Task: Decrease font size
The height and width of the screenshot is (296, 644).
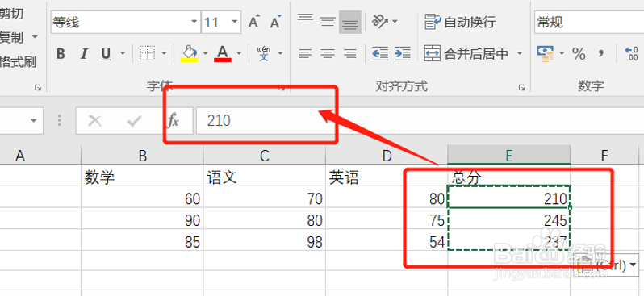Action: (x=276, y=22)
